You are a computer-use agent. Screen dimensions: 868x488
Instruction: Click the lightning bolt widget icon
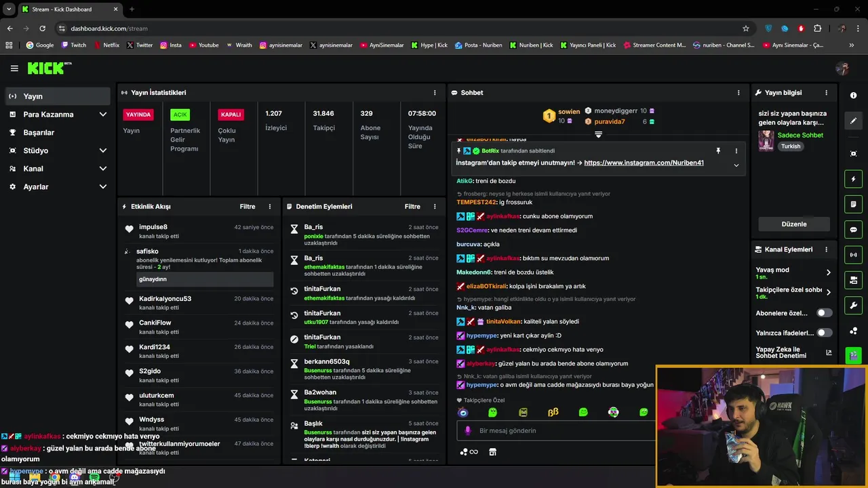coord(853,179)
